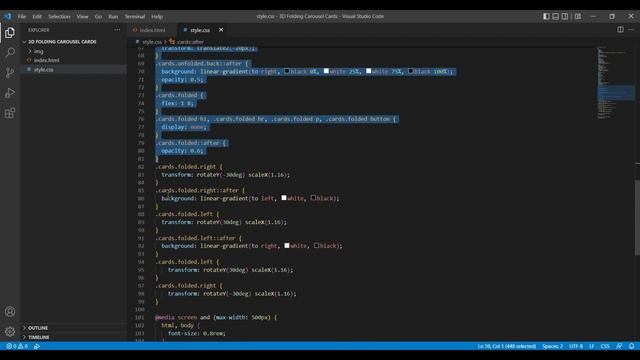This screenshot has width=640, height=360.
Task: Click style.css breadcrumb segment
Action: (x=152, y=42)
